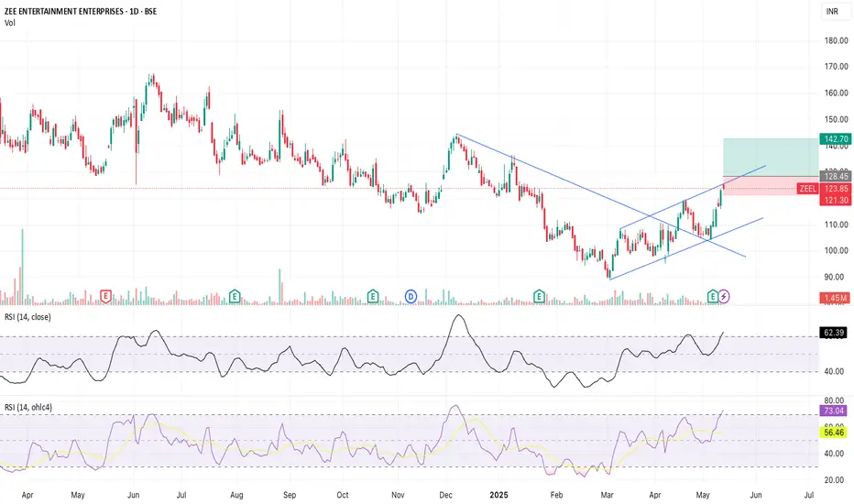Click the 110.00 price axis label
Viewport: 854px width, 504px height.
tap(836, 225)
